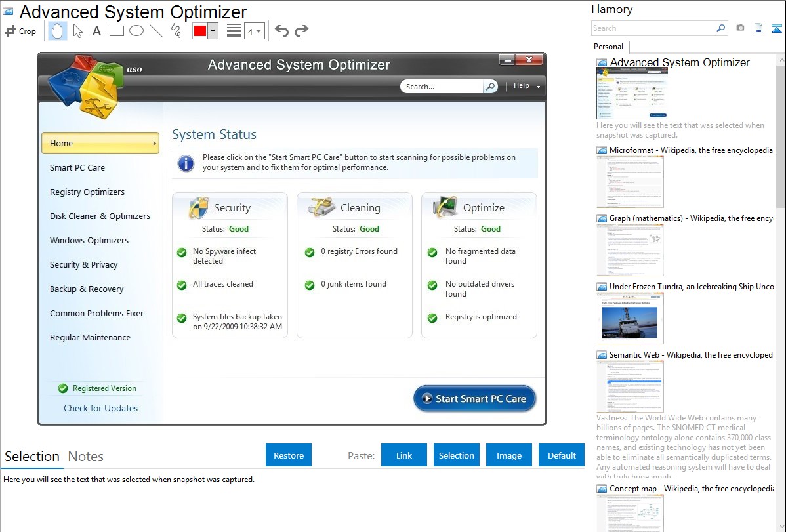786x532 pixels.
Task: Open the Help menu
Action: 522,86
